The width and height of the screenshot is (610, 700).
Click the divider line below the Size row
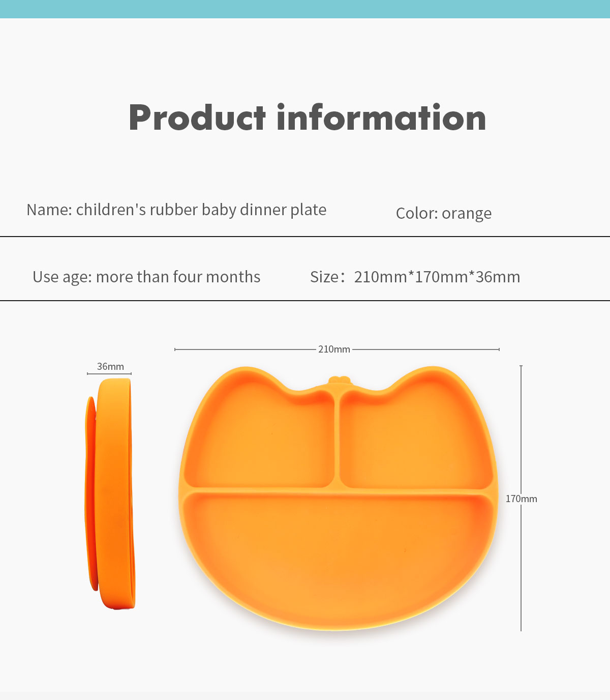pyautogui.click(x=305, y=301)
